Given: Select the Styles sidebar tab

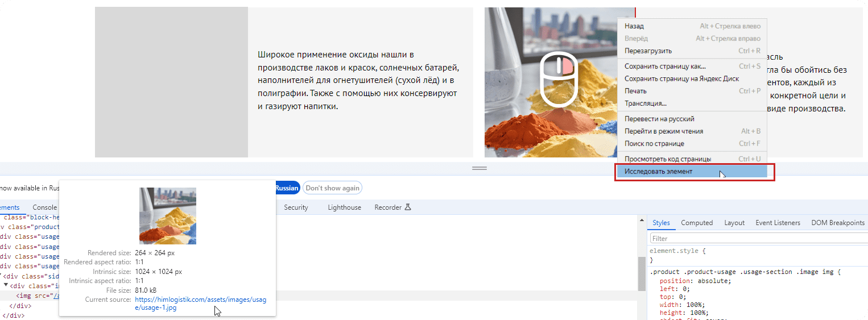Looking at the screenshot, I should click(x=661, y=223).
